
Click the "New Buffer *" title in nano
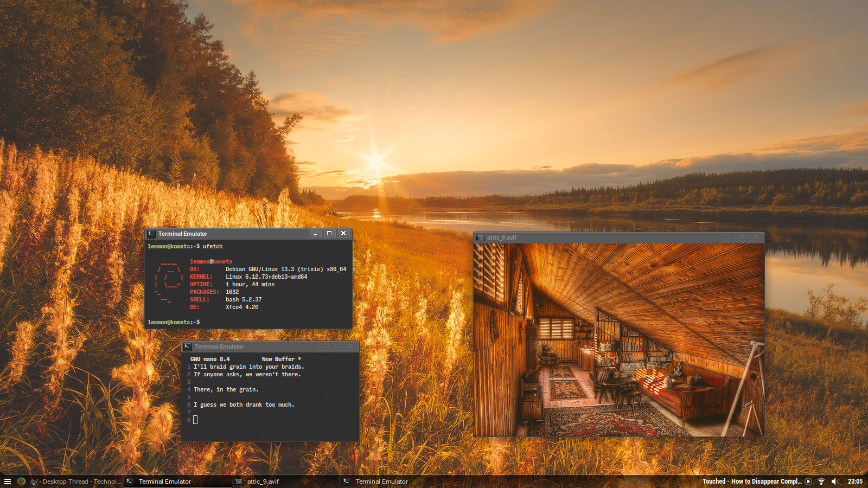tap(282, 359)
